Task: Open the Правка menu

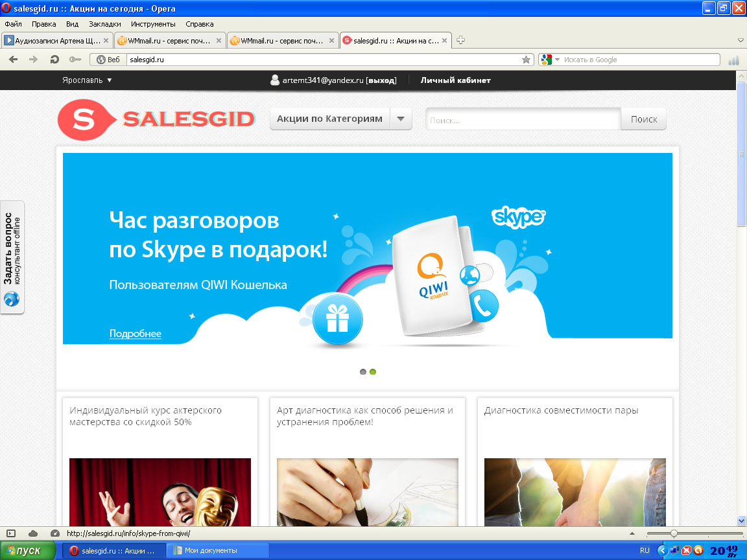Action: [x=44, y=24]
